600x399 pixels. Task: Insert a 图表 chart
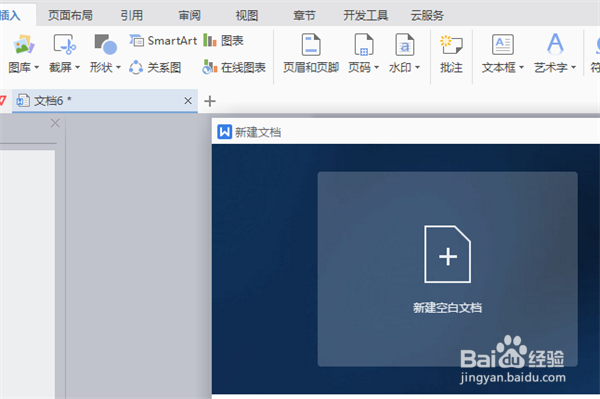tap(223, 40)
